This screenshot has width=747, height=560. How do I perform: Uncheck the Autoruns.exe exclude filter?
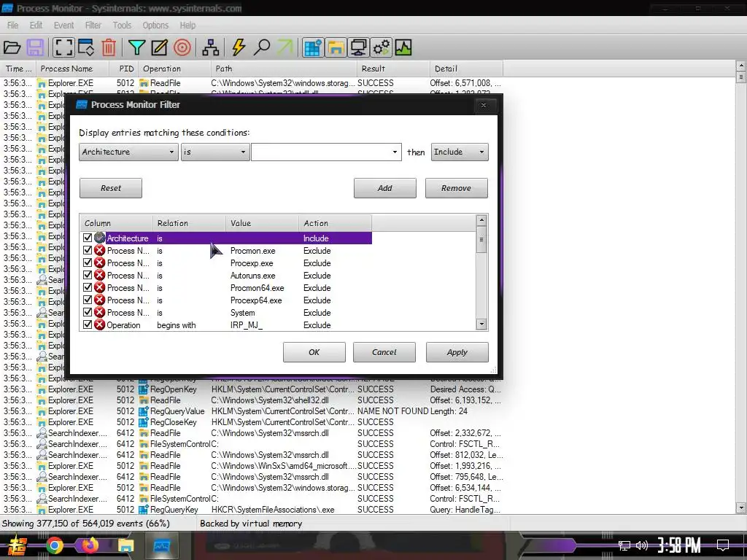pyautogui.click(x=88, y=275)
